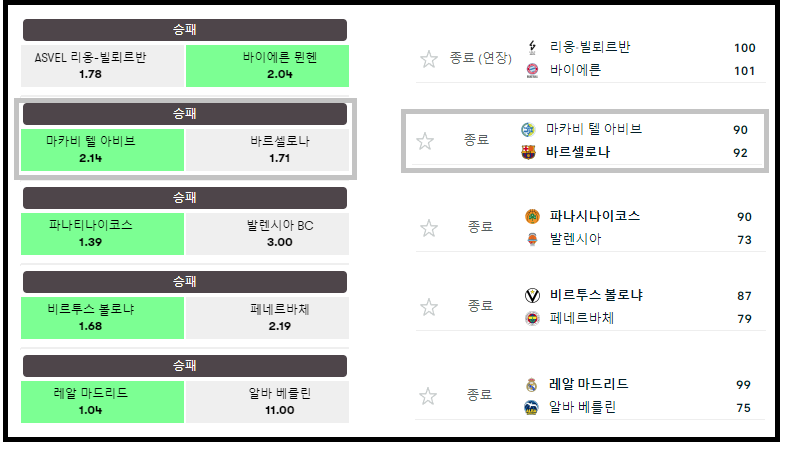
Task: Click the 리옹-빌뢰르반 team logo
Action: pos(532,48)
